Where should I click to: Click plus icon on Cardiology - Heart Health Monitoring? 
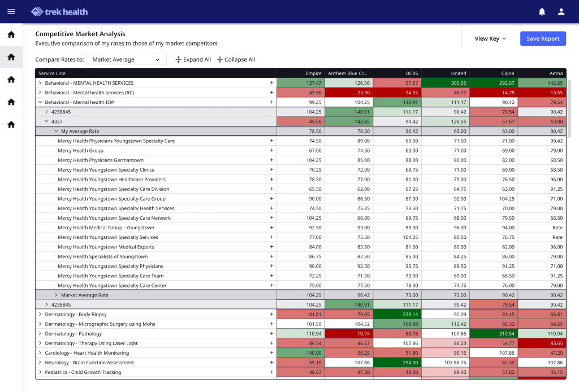271,353
